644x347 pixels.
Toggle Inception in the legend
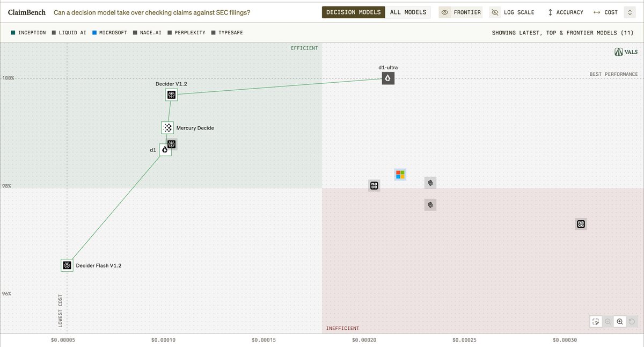[28, 33]
